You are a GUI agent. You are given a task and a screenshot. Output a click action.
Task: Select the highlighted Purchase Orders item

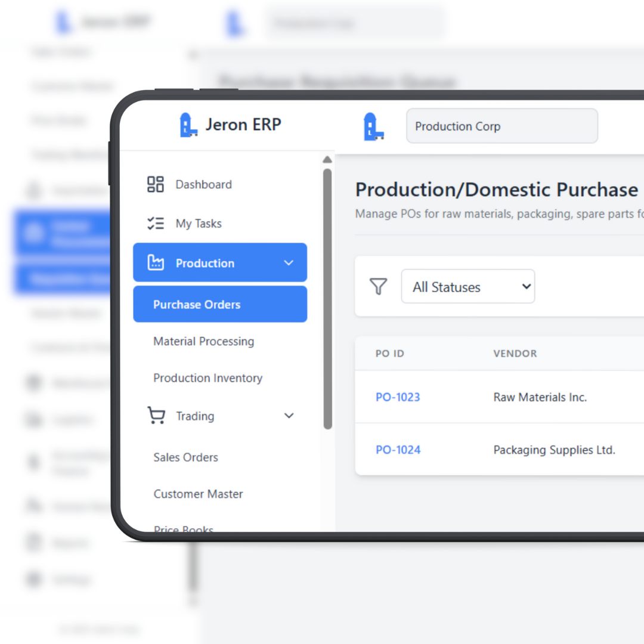[197, 304]
